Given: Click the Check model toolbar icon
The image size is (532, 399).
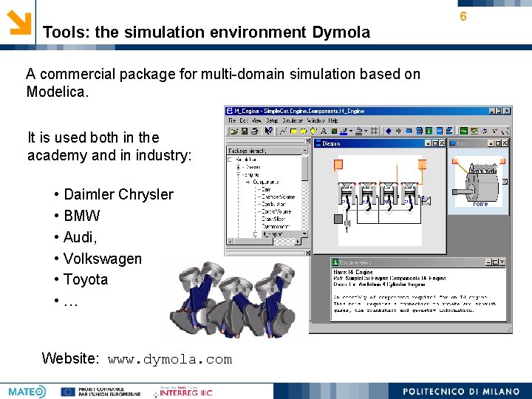Looking at the screenshot, I should (x=474, y=131).
